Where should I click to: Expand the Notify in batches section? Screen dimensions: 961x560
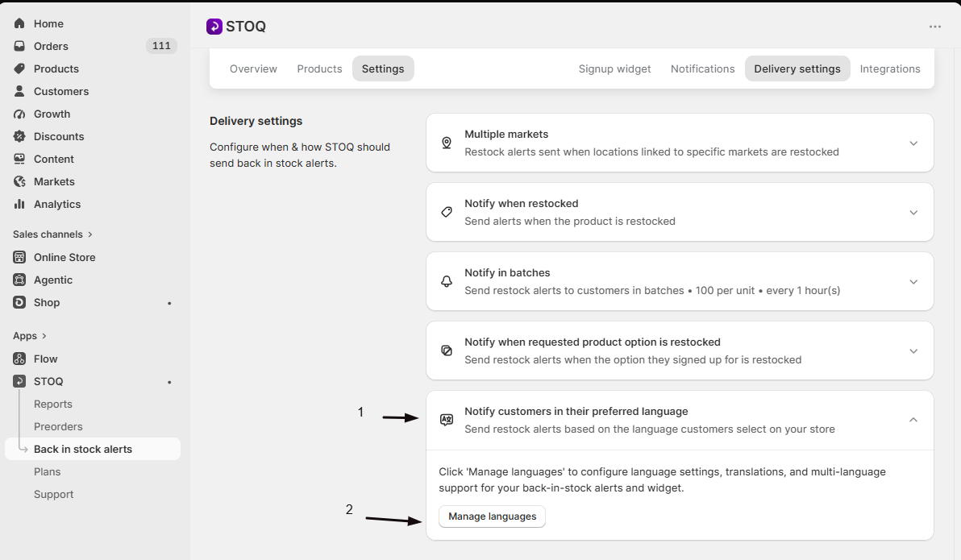click(x=913, y=282)
